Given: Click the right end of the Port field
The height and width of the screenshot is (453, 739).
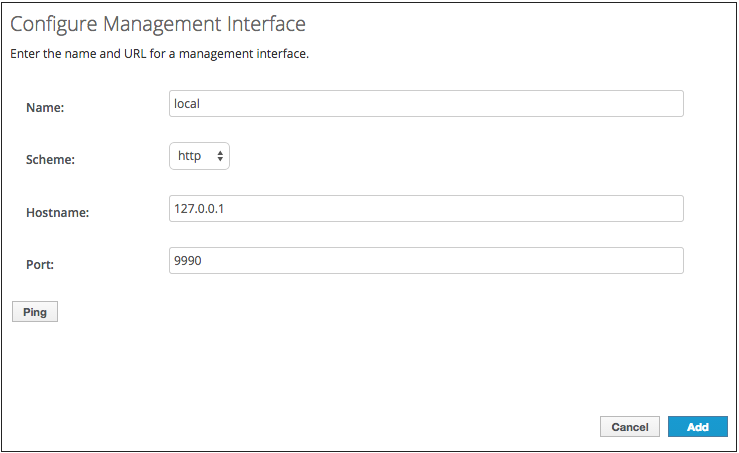Looking at the screenshot, I should pyautogui.click(x=670, y=260).
